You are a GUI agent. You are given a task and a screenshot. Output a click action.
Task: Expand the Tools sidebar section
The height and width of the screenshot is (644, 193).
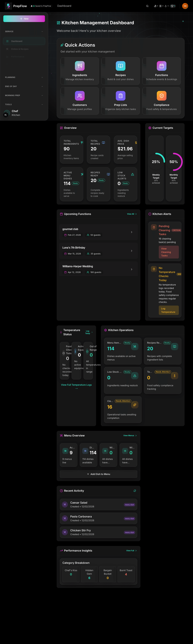coord(24,105)
